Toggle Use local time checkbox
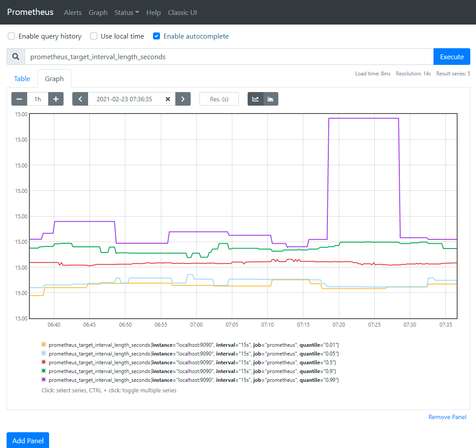The image size is (476, 448). (94, 36)
